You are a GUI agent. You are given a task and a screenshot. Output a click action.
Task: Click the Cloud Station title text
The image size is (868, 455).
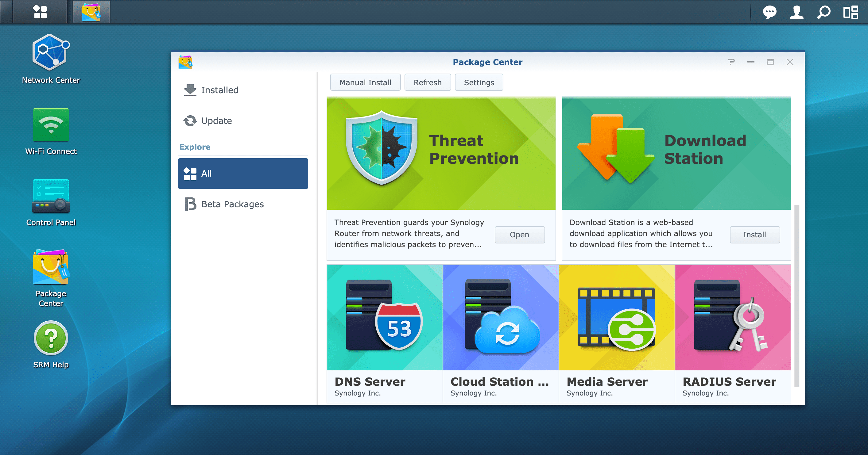[500, 382]
